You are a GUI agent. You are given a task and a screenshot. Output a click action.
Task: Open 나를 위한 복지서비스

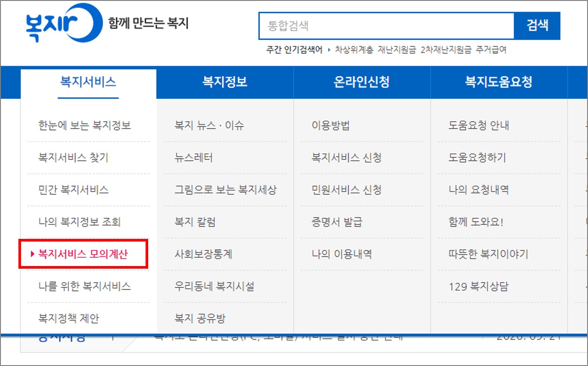[85, 287]
